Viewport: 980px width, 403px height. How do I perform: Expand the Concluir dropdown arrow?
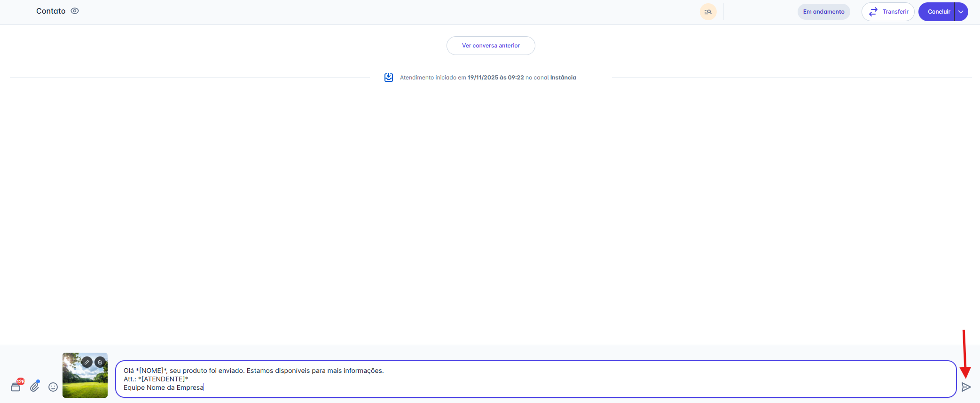click(x=961, y=12)
